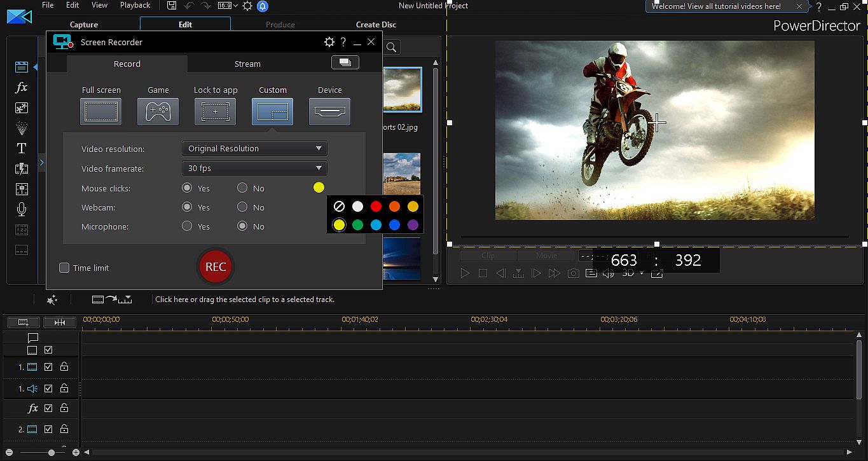Viewport: 868px width, 461px height.
Task: Open the FX Effect Room icon
Action: 22,87
